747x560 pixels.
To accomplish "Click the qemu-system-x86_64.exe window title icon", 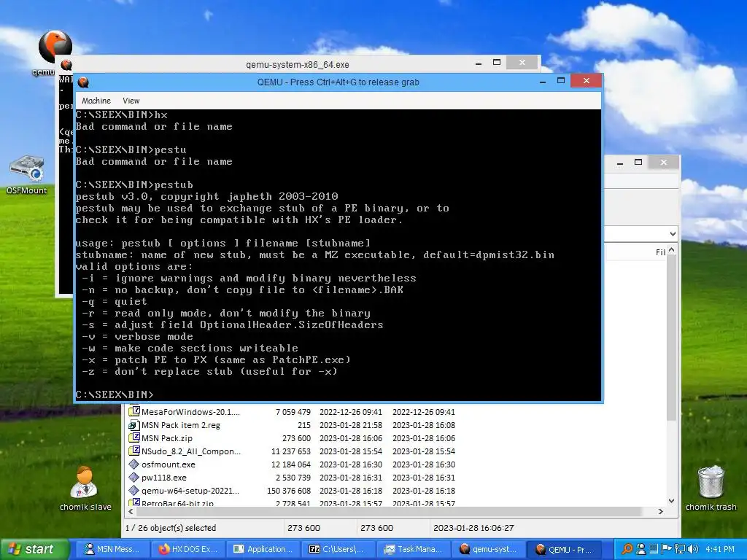I will (66, 64).
